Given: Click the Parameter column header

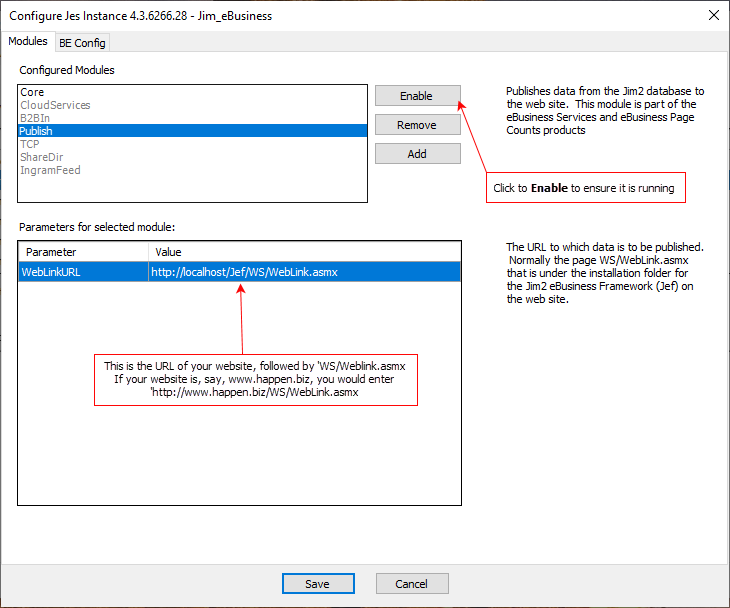Looking at the screenshot, I should 83,252.
